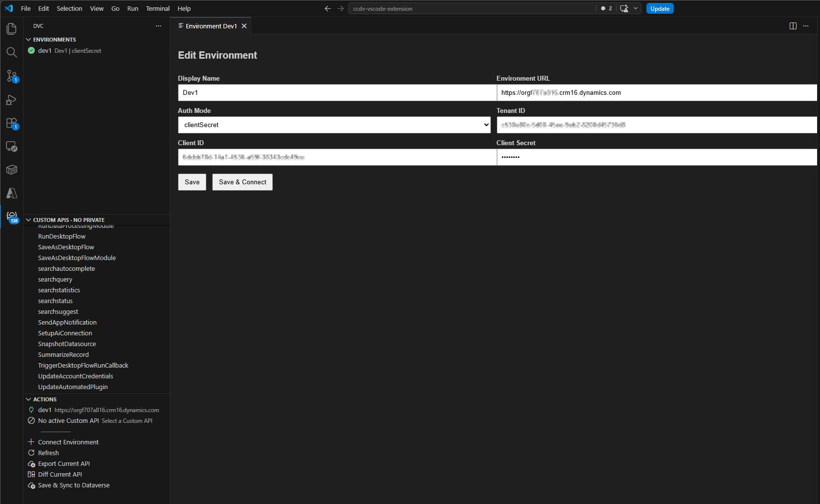Select searchquery custom API

tap(55, 279)
